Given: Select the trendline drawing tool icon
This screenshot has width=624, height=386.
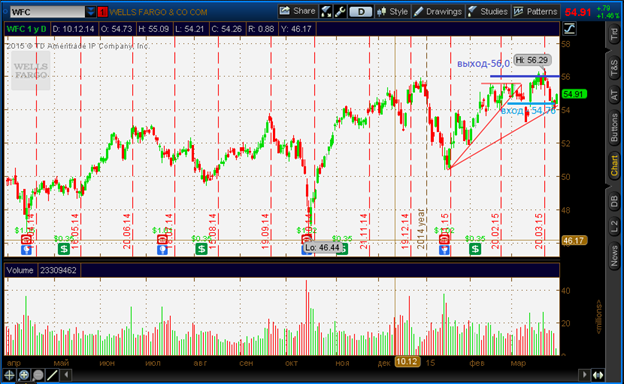Looking at the screenshot, I should coord(53,375).
